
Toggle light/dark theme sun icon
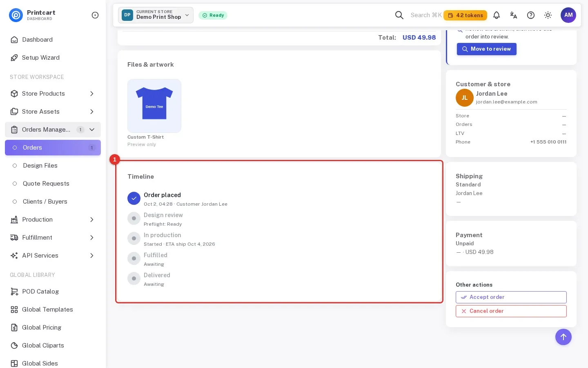point(548,15)
